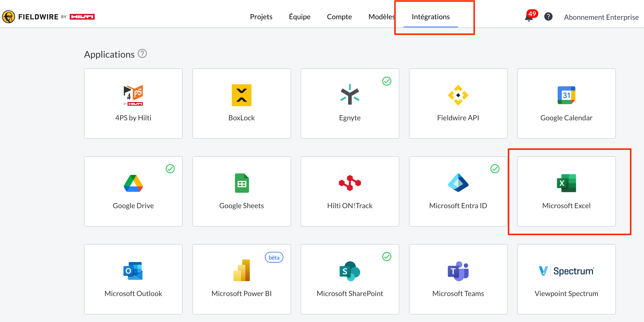The width and height of the screenshot is (644, 322).
Task: Click the Microsoft Outlook label
Action: 133,294
